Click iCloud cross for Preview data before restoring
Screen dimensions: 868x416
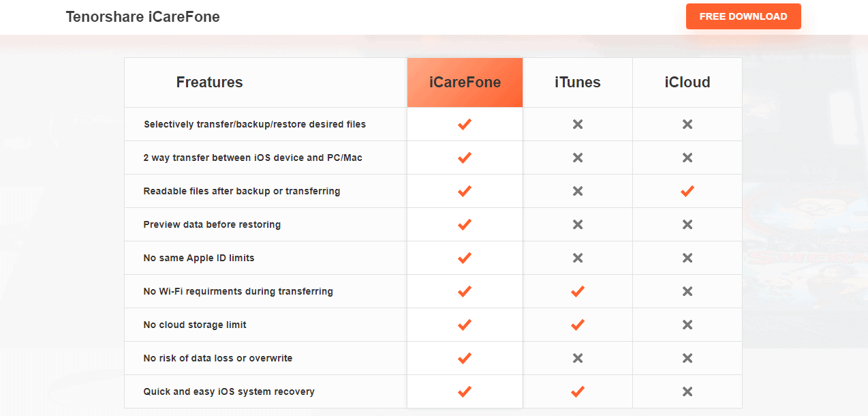point(687,224)
